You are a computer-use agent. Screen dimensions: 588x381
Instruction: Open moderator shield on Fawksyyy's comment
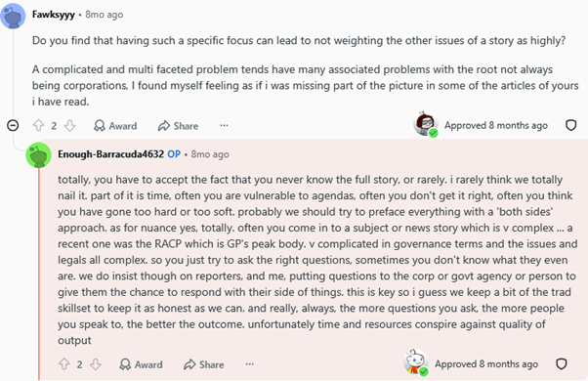click(570, 125)
